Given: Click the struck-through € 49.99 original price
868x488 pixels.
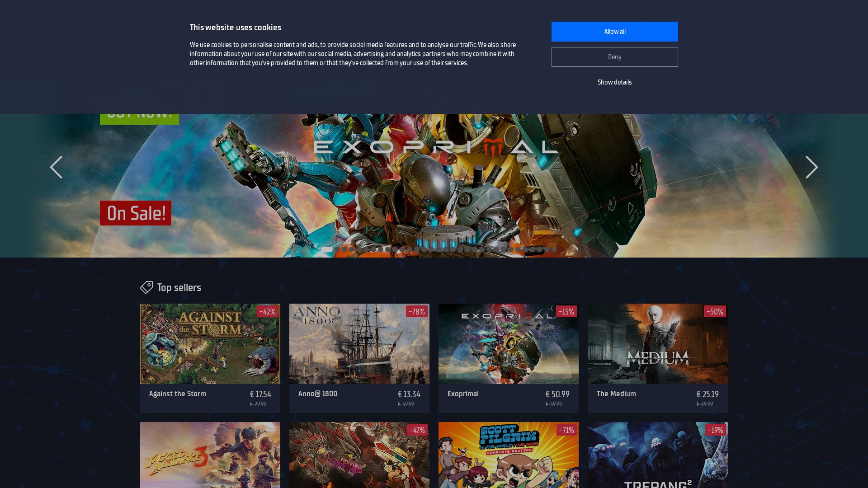Looking at the screenshot, I should [x=705, y=404].
